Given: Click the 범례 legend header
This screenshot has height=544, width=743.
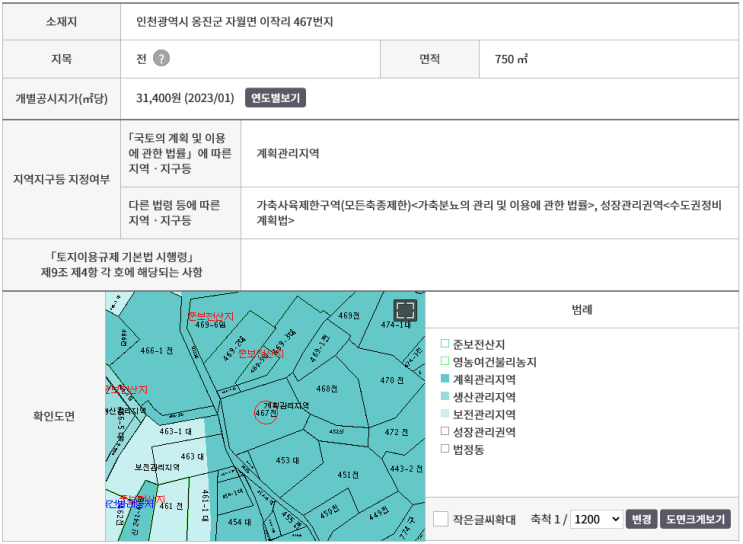Looking at the screenshot, I should coord(582,310).
